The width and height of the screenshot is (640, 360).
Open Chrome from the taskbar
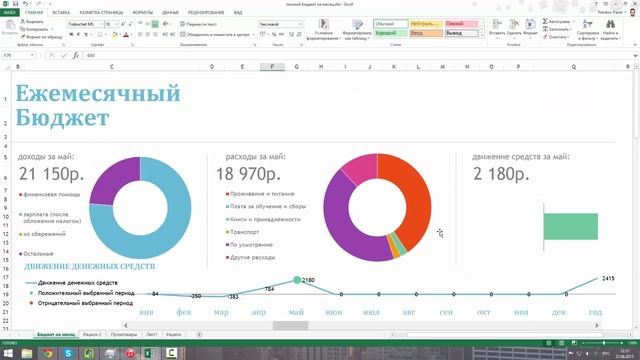48,353
